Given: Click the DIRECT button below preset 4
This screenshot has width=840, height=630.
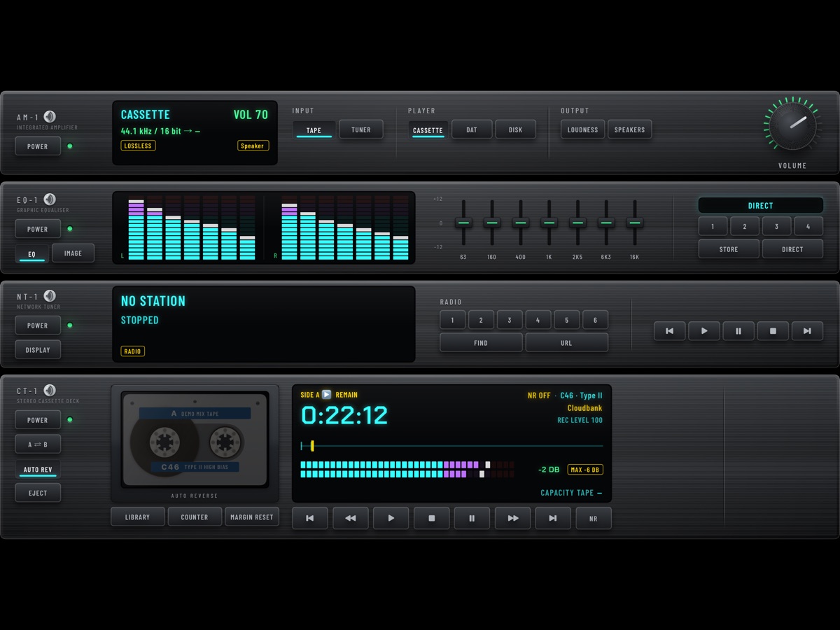Looking at the screenshot, I should click(792, 248).
